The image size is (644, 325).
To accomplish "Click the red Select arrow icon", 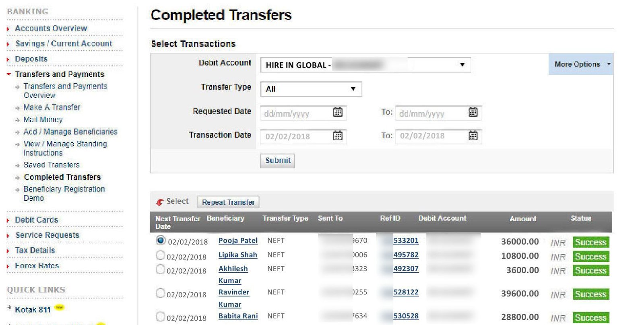I will tap(160, 202).
